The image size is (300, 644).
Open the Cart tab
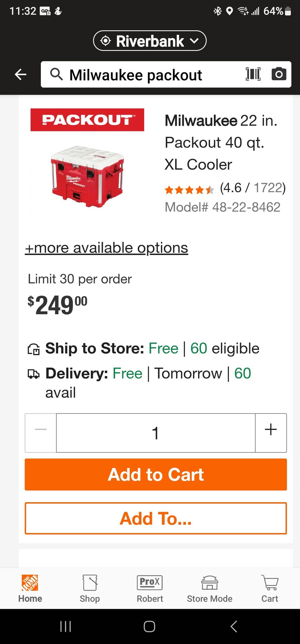coord(270,588)
